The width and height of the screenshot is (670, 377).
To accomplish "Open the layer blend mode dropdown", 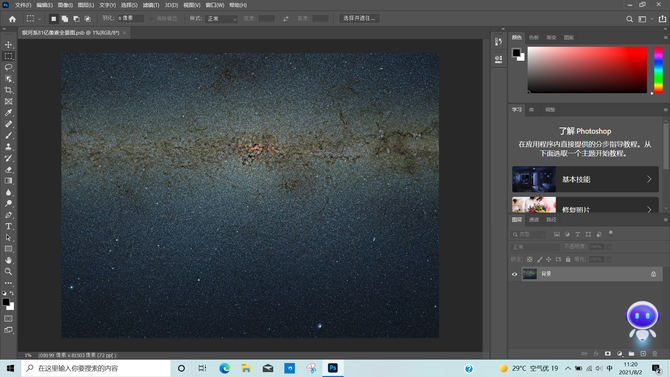I will coord(535,247).
